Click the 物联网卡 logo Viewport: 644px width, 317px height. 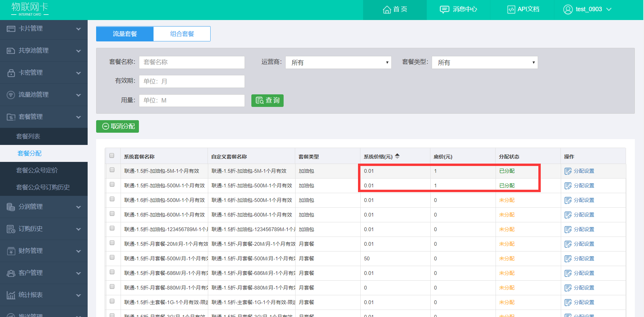click(30, 9)
